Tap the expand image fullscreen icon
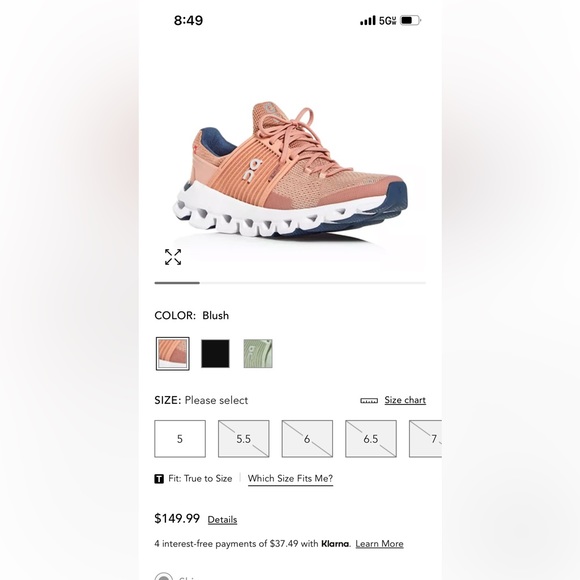 173,257
